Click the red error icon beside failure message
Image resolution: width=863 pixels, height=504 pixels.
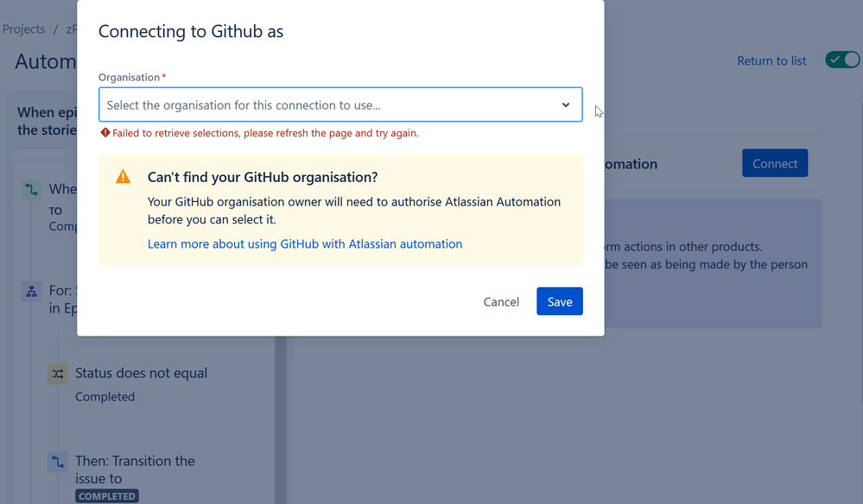pyautogui.click(x=105, y=132)
